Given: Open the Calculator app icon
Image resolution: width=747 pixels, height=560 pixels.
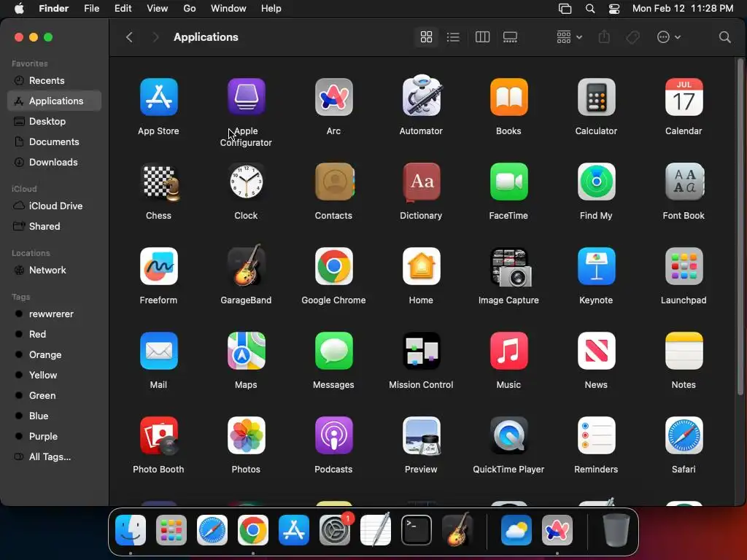Looking at the screenshot, I should pyautogui.click(x=597, y=98).
